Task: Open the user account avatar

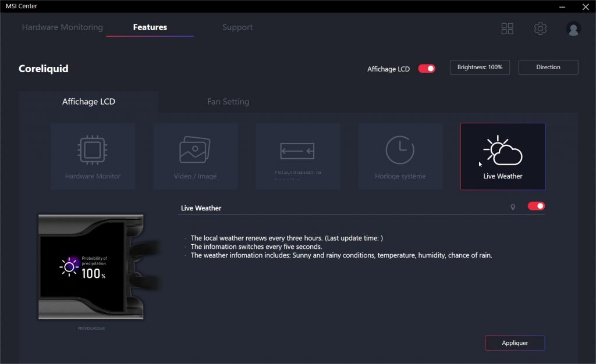Action: coord(573,29)
